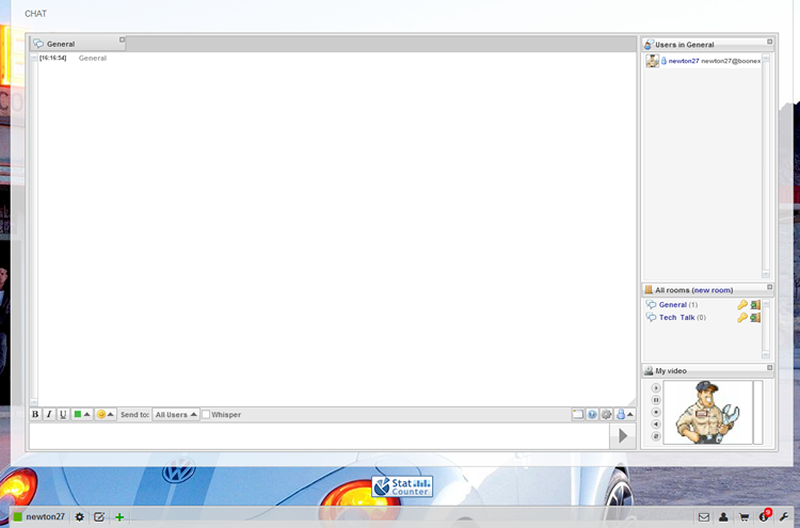Click green status indicator beside newton27

[x=18, y=517]
